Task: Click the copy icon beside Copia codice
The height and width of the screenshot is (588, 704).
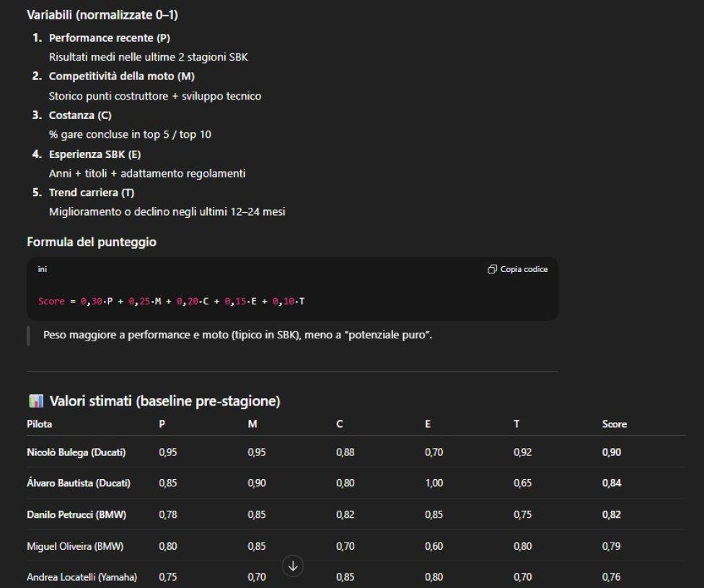Action: (x=492, y=269)
